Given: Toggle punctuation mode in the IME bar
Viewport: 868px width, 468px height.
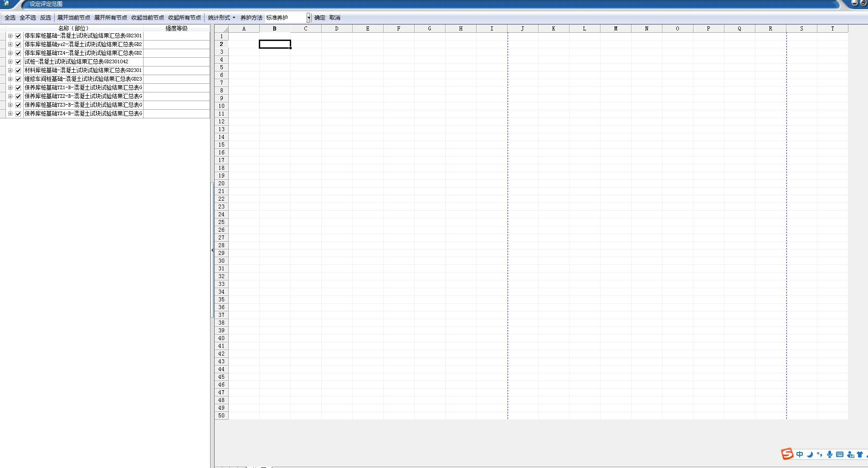Looking at the screenshot, I should [820, 454].
